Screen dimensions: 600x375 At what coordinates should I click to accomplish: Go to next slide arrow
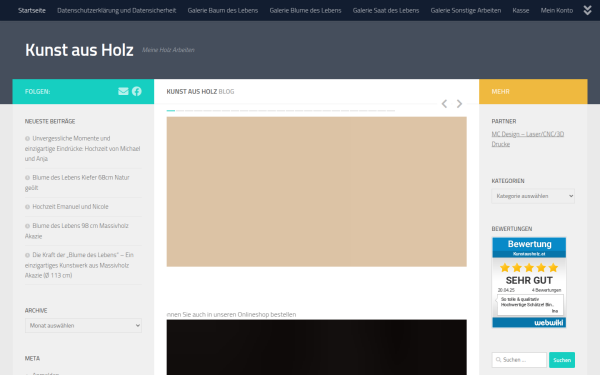click(459, 104)
